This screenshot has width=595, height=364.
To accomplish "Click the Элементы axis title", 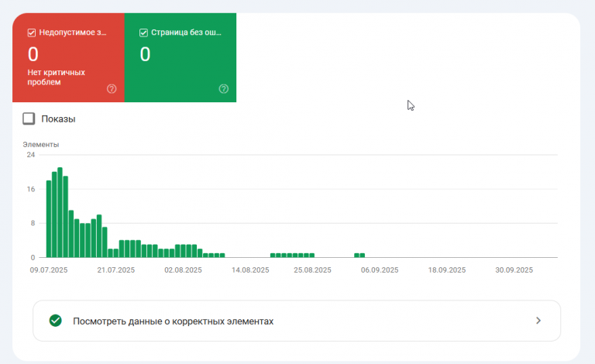I will coord(41,144).
